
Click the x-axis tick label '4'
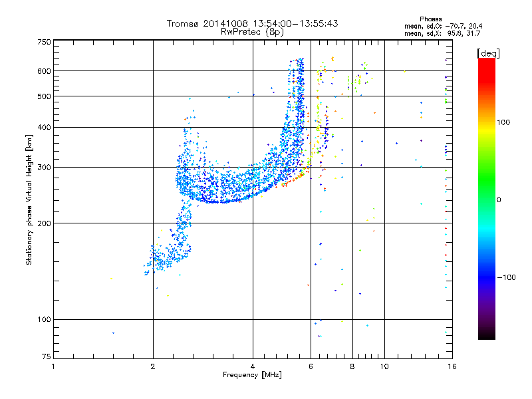point(253,367)
